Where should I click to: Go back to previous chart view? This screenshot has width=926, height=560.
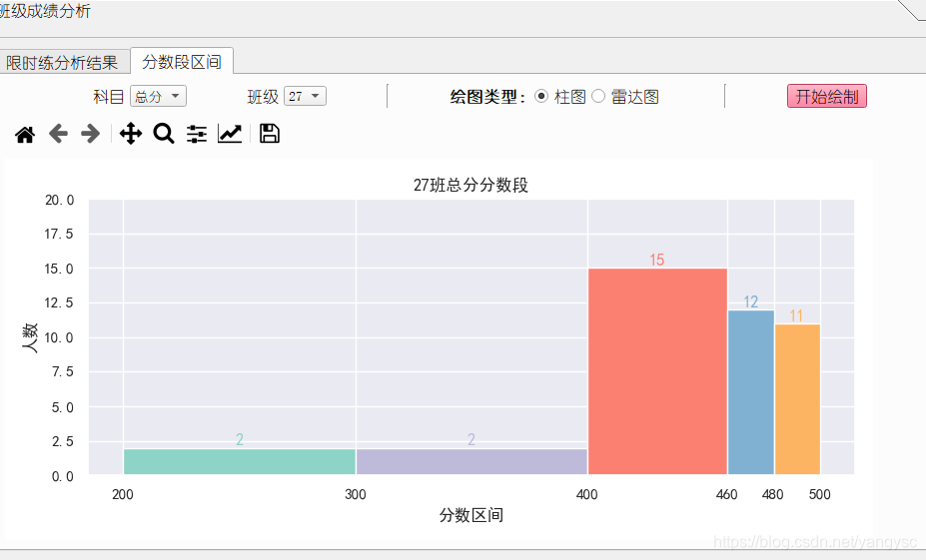pos(58,134)
